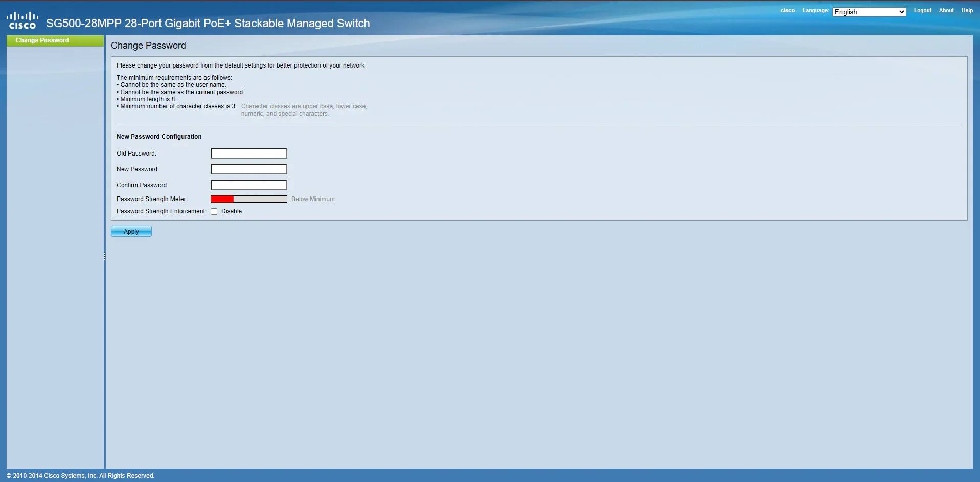The height and width of the screenshot is (482, 980).
Task: Click the cisco username in the header
Action: coord(788,10)
